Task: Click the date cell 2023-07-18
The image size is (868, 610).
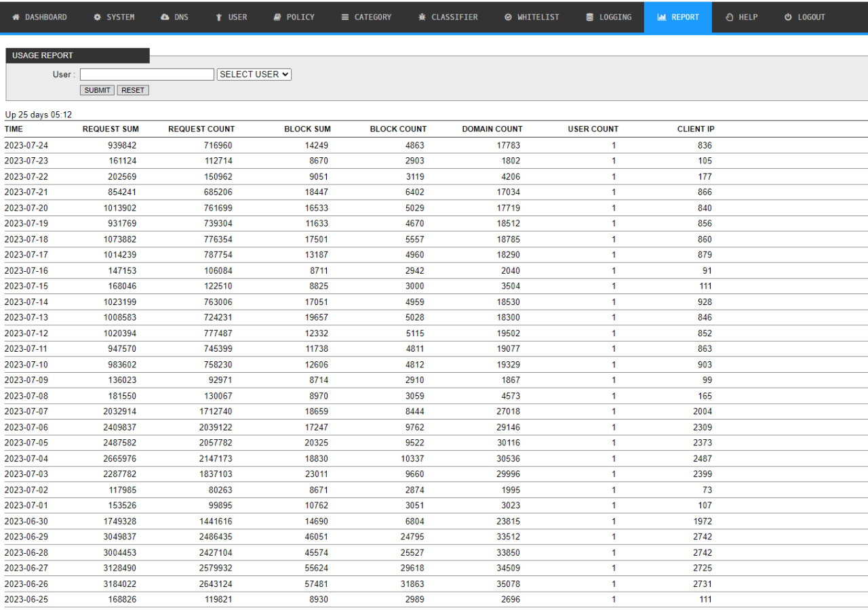Action: 26,239
